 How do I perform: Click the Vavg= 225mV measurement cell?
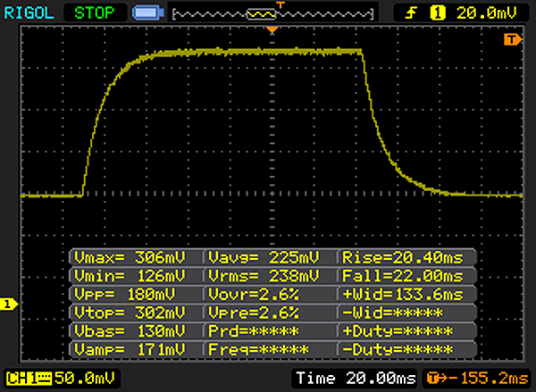pos(270,257)
